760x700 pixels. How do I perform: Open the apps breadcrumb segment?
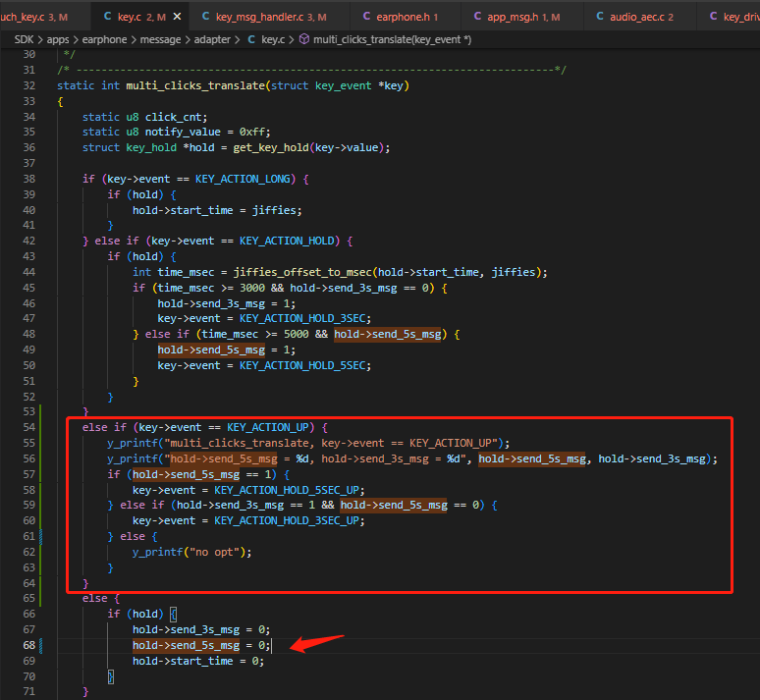(58, 39)
